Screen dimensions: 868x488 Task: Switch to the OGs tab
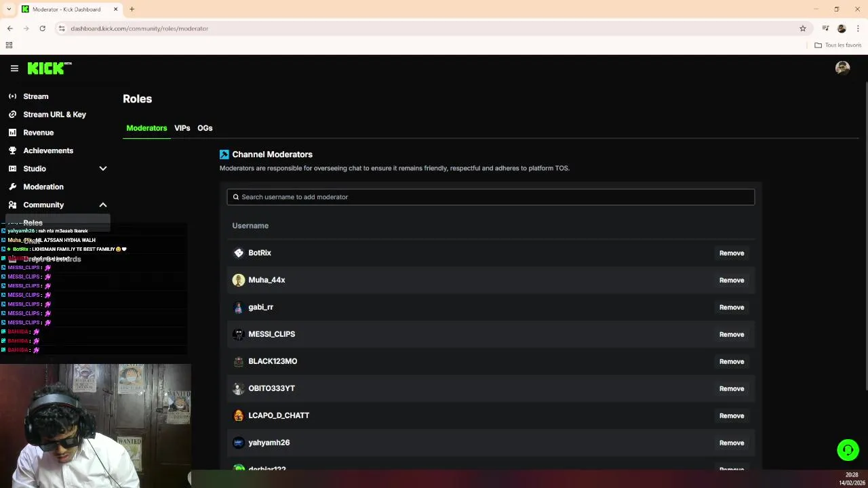205,128
